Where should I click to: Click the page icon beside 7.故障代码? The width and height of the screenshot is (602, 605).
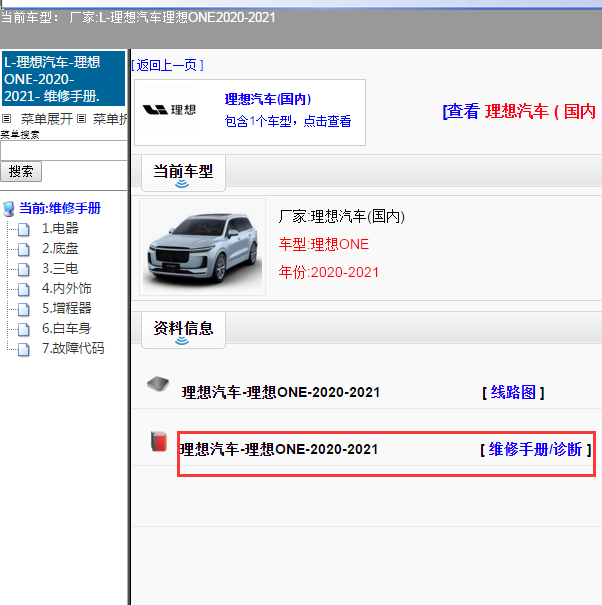click(x=24, y=350)
